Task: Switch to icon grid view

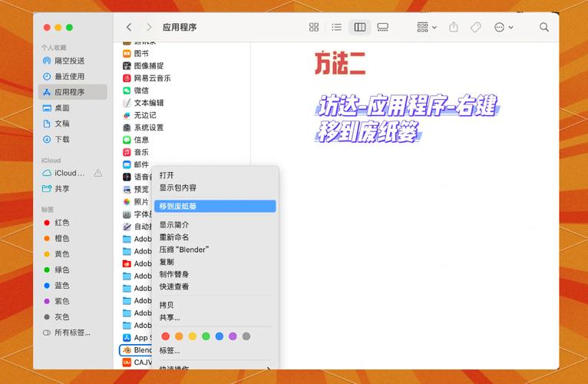Action: [314, 27]
